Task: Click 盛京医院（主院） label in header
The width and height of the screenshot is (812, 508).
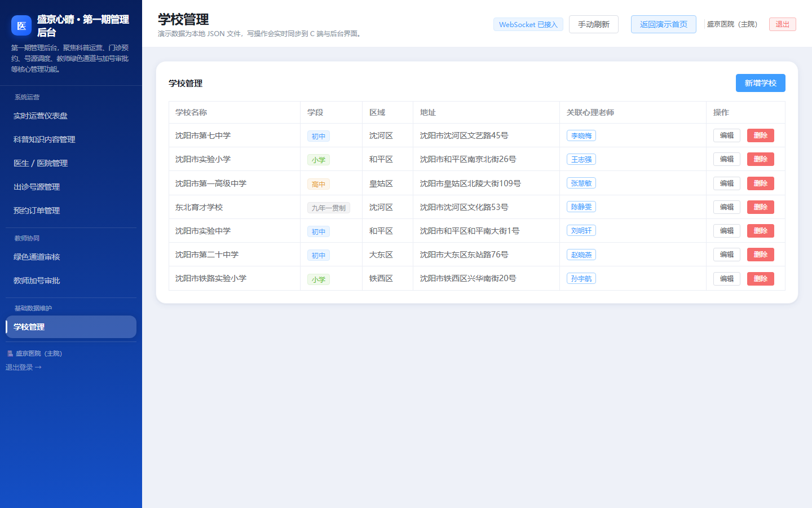Action: [732, 24]
